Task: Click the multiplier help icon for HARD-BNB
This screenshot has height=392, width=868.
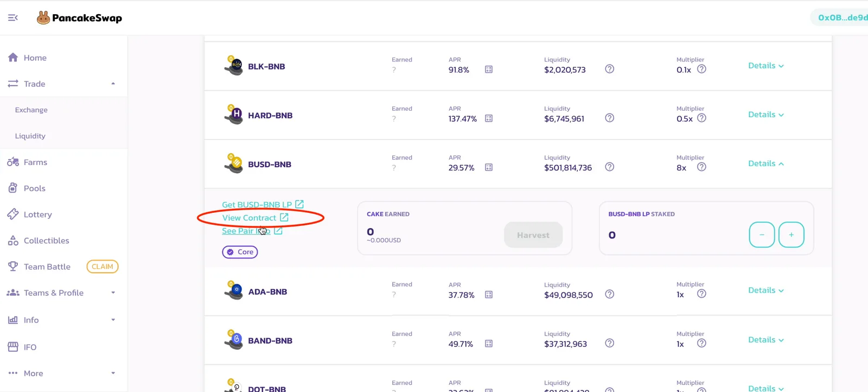Action: coord(701,118)
